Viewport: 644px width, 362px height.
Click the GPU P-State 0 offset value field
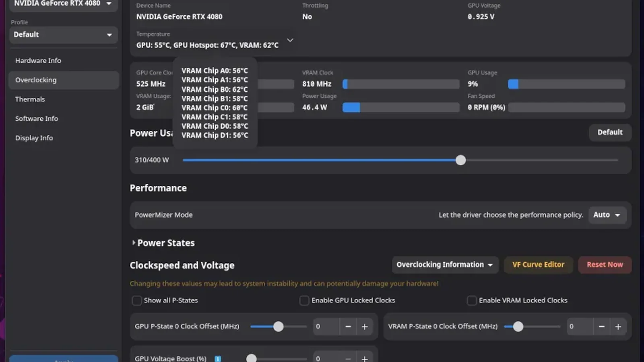coord(326,327)
